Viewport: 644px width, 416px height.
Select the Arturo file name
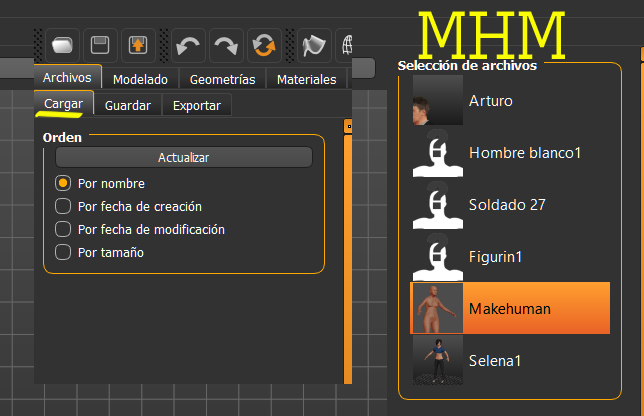(491, 101)
